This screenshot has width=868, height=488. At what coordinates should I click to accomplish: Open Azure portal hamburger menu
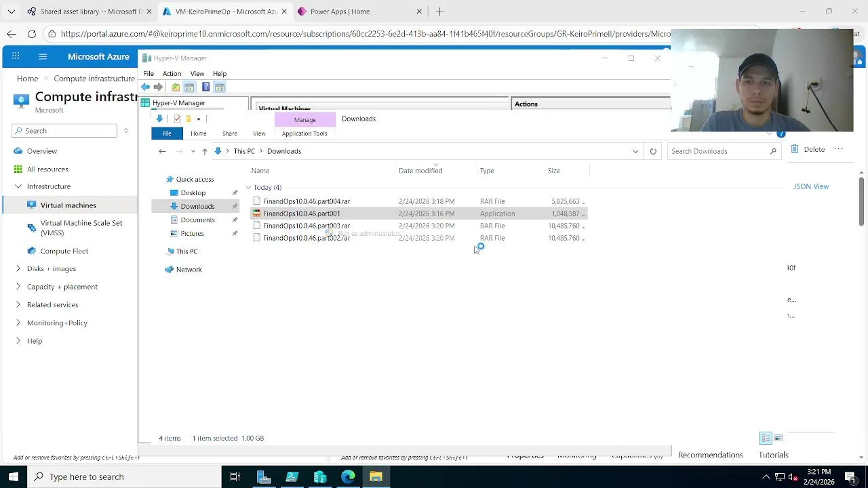point(43,57)
